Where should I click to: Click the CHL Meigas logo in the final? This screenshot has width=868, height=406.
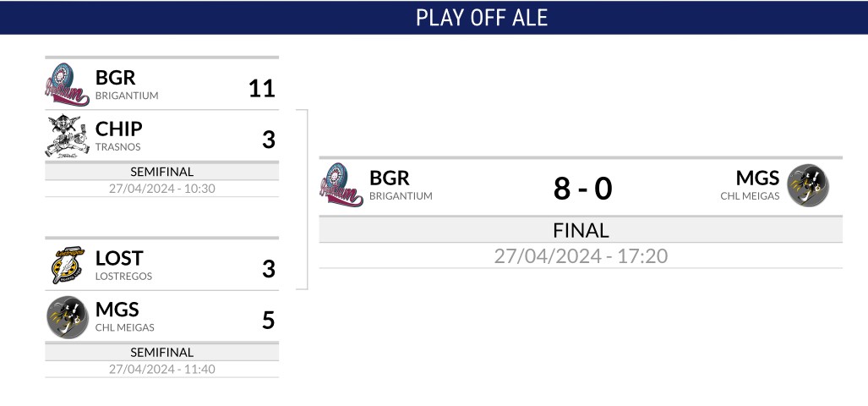(808, 185)
